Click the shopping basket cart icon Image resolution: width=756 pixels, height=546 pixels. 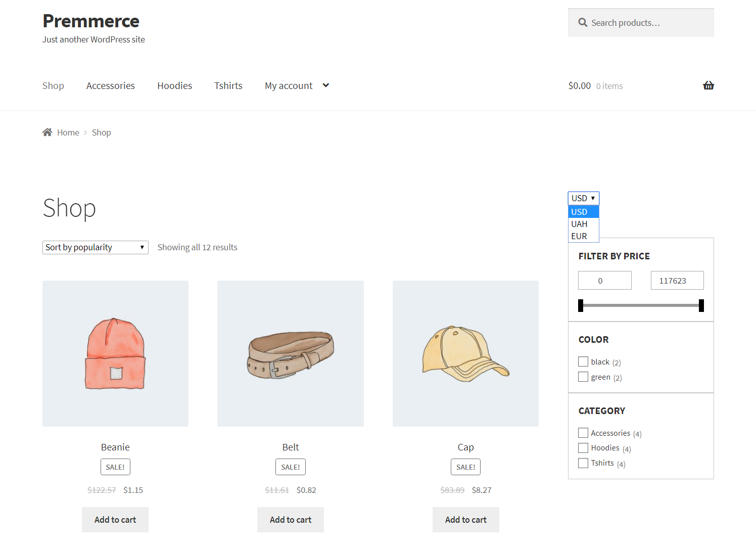[708, 85]
